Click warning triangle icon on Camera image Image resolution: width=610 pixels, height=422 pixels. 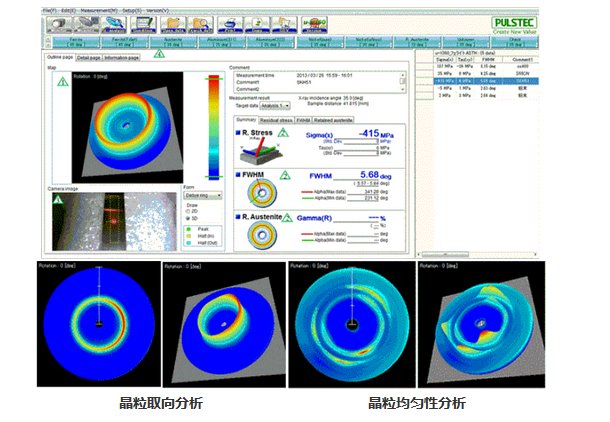pyautogui.click(x=58, y=200)
